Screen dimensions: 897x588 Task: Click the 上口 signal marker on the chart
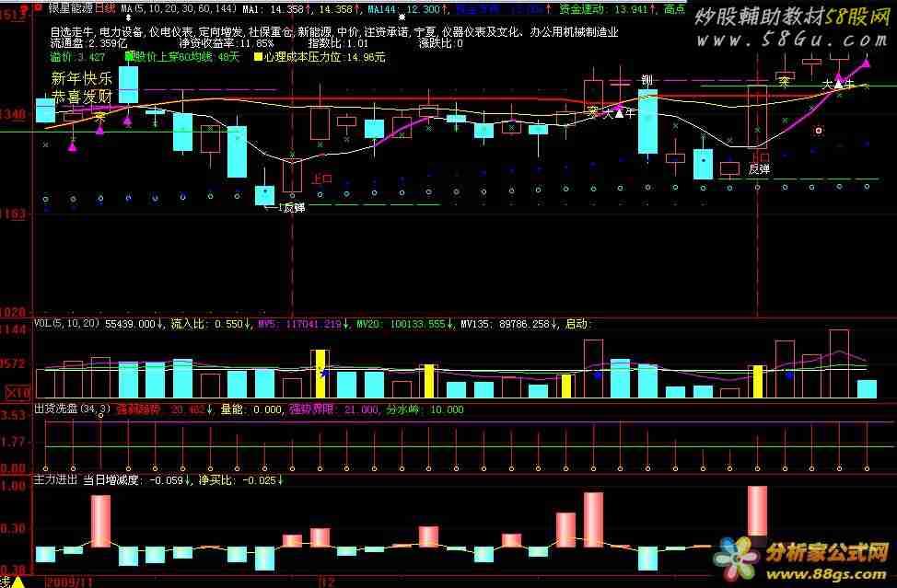[x=320, y=179]
